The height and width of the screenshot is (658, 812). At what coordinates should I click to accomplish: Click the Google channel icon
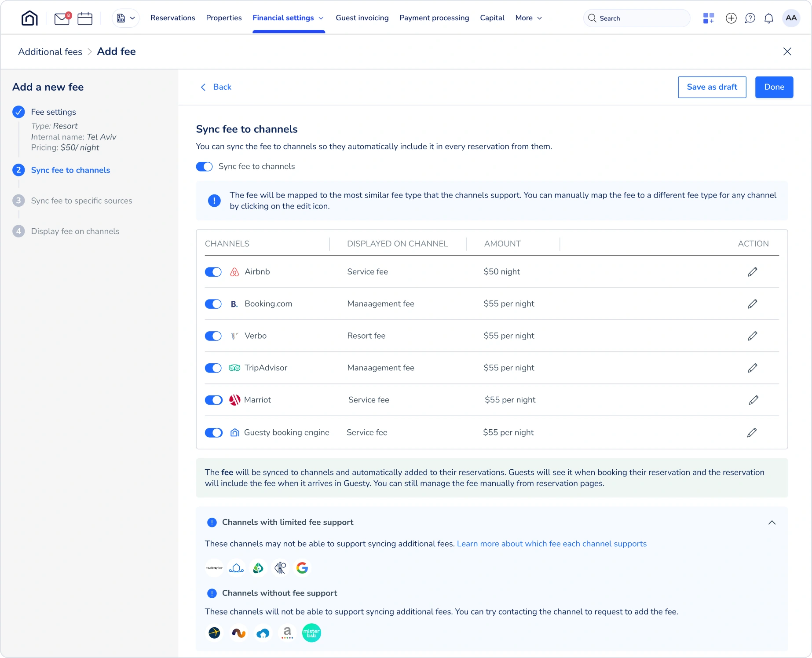pyautogui.click(x=302, y=568)
